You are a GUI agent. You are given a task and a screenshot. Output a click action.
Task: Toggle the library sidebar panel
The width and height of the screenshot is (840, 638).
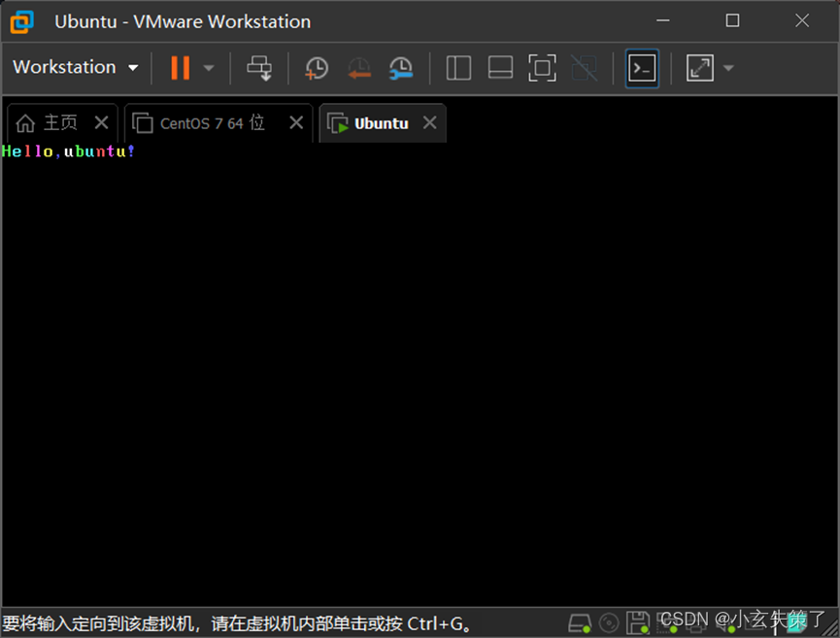[458, 68]
